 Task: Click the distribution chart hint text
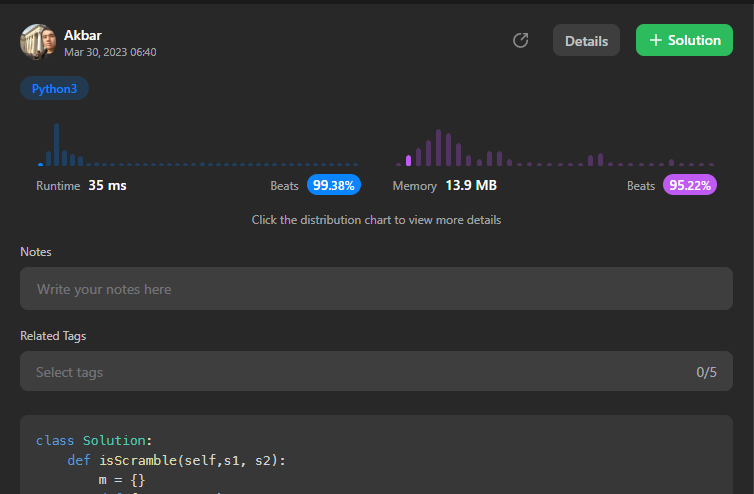[376, 220]
